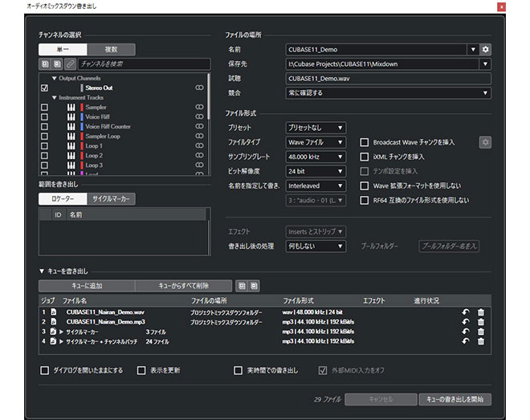
Task: Check the Voice Riff Counter checkbox
Action: [x=44, y=126]
